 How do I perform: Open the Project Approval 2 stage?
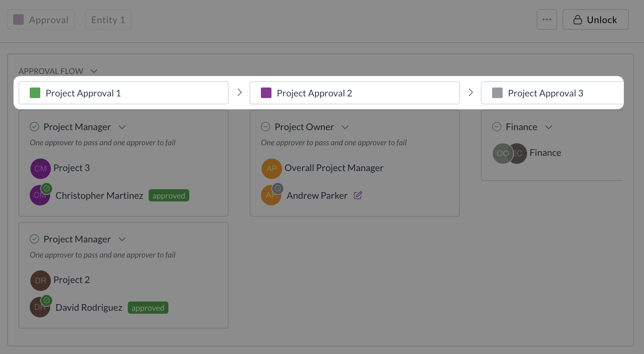(x=355, y=93)
